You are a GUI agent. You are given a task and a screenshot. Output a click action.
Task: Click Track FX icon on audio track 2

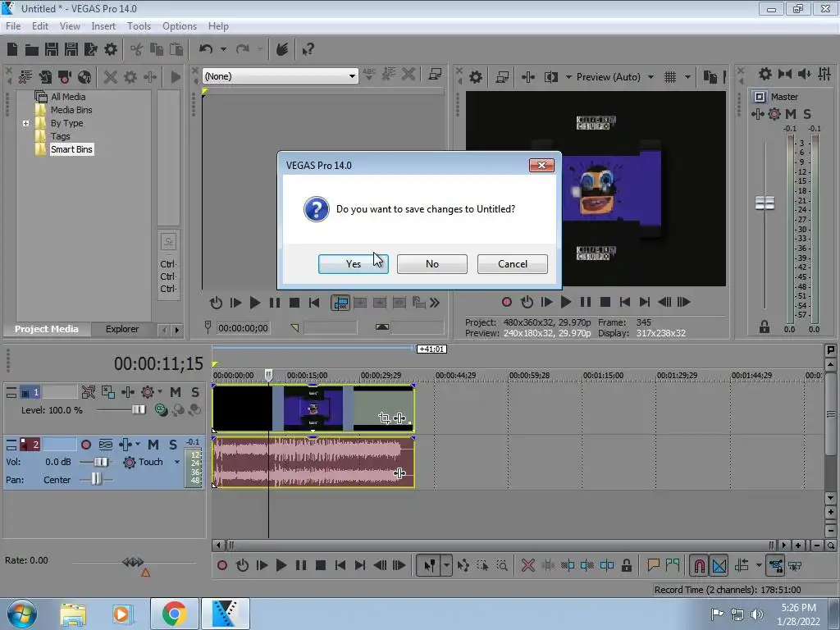pos(126,445)
